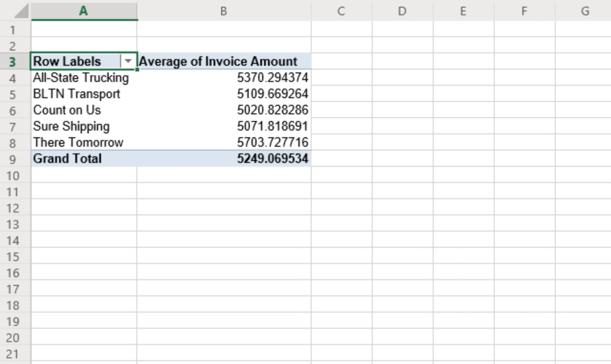
Task: Select column F header
Action: [x=524, y=11]
